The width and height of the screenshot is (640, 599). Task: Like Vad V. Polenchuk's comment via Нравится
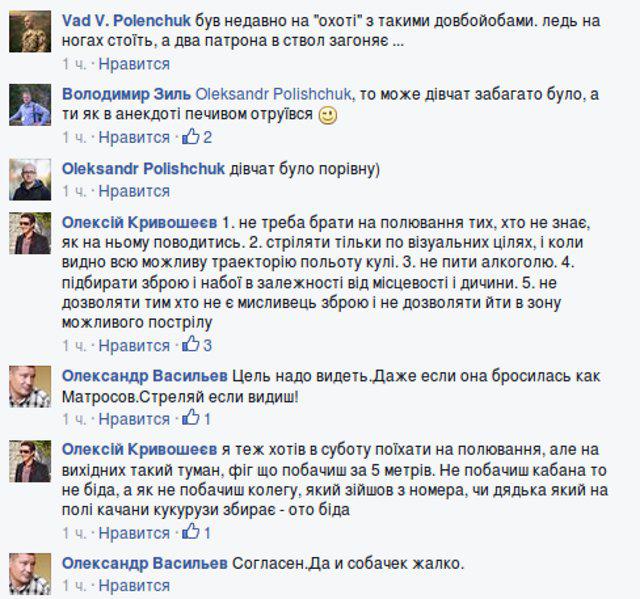pos(134,64)
